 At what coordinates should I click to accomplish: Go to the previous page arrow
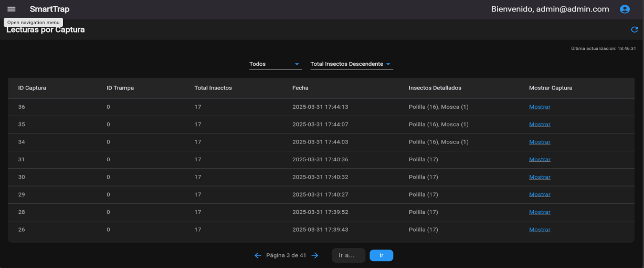tap(258, 255)
